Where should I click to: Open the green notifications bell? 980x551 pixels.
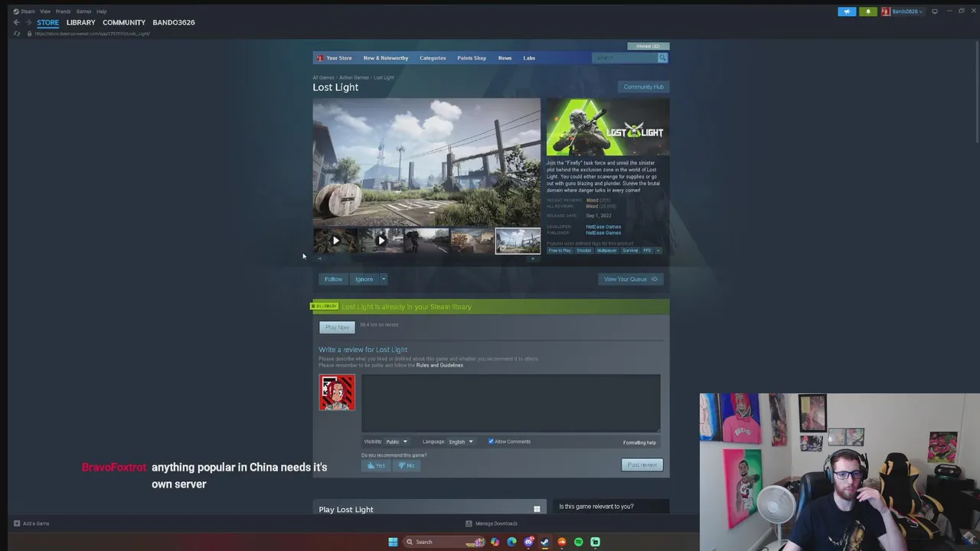(868, 11)
